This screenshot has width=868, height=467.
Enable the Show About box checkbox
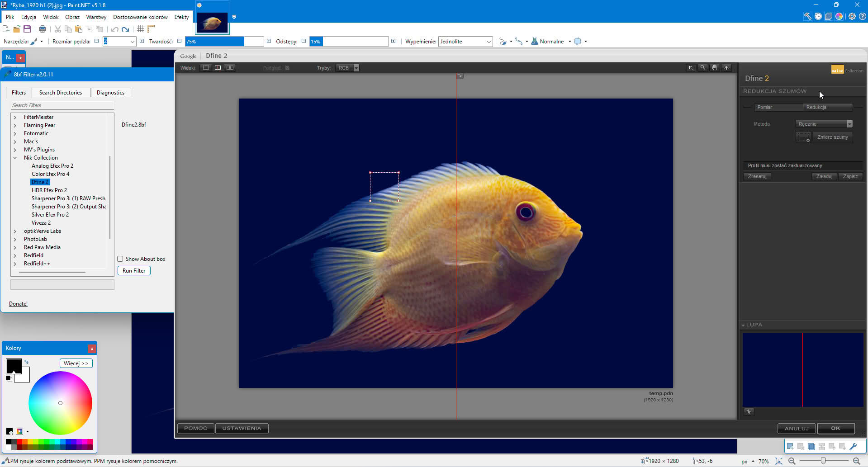tap(120, 259)
